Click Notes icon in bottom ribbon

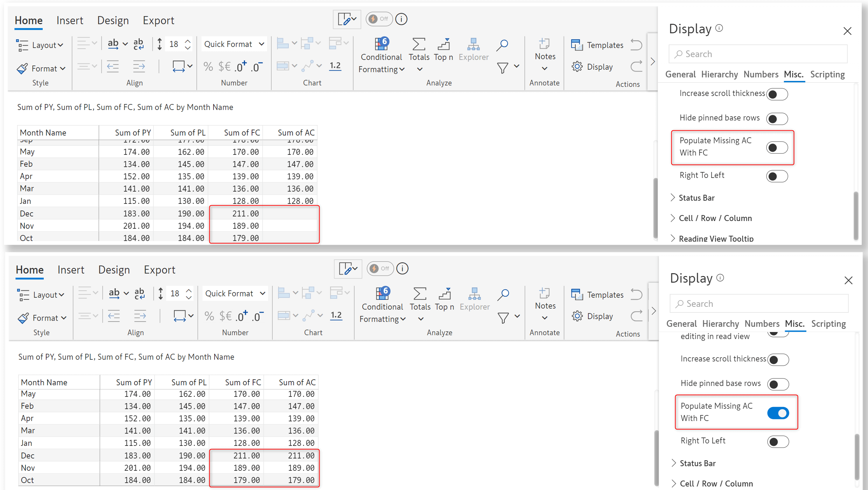(x=545, y=294)
